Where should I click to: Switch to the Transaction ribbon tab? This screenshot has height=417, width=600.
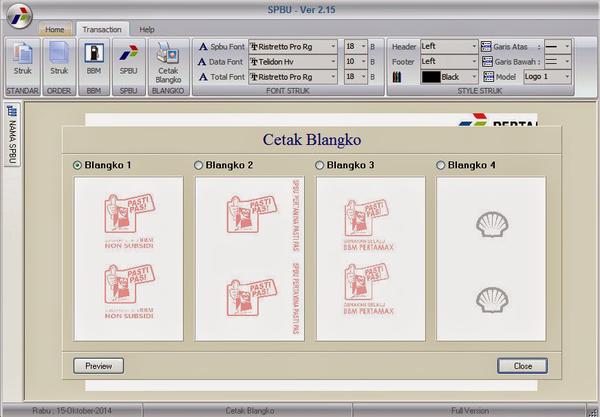(x=102, y=29)
